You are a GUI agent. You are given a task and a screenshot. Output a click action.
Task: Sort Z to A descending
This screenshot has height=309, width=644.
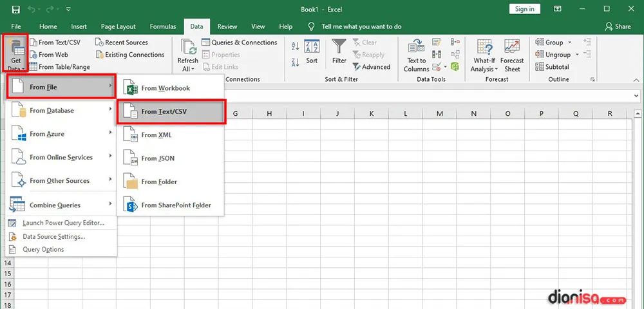(295, 63)
